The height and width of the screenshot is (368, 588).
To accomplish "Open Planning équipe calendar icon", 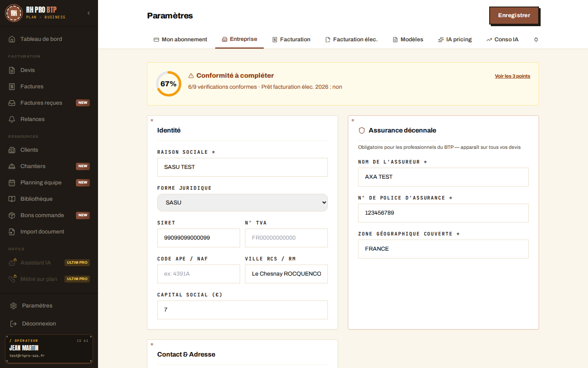I will click(x=12, y=183).
